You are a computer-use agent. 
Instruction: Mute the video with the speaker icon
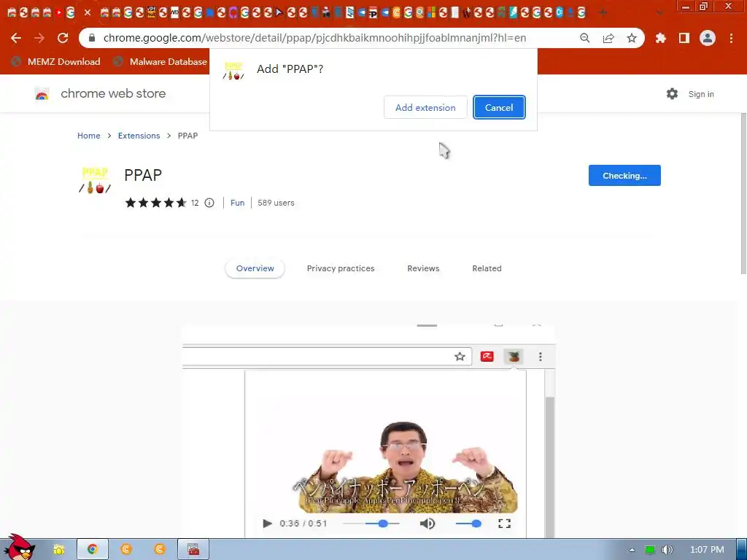pyautogui.click(x=427, y=524)
